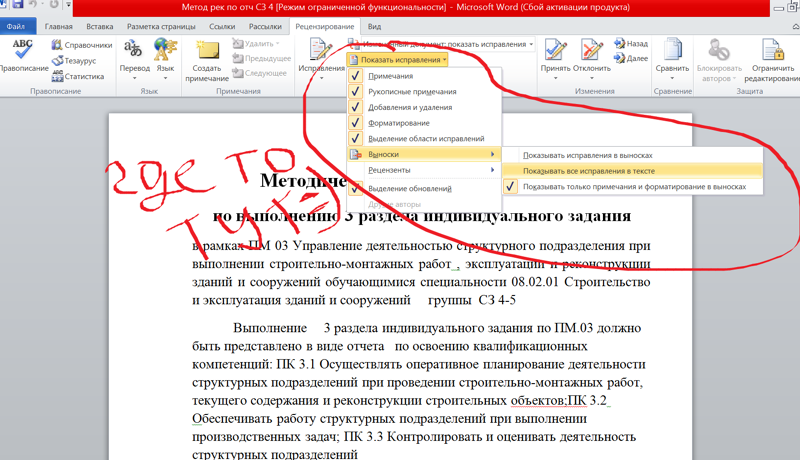Switch to Главная tab
This screenshot has width=800, height=460.
point(58,27)
